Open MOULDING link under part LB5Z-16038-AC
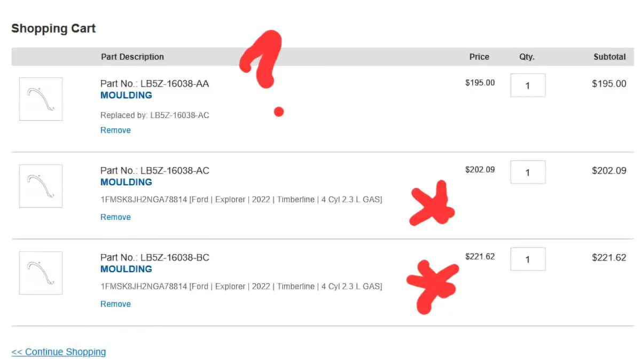 pyautogui.click(x=126, y=183)
